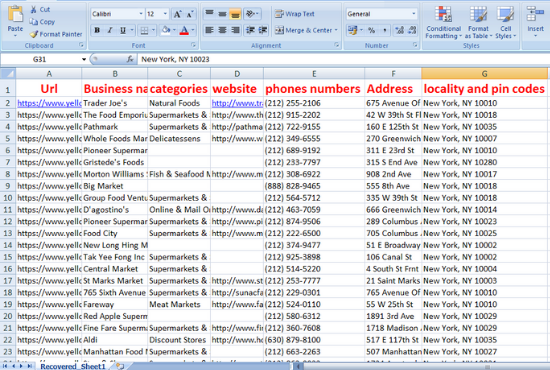Open Number group dialog launcher
The height and width of the screenshot is (370, 550).
(415, 45)
